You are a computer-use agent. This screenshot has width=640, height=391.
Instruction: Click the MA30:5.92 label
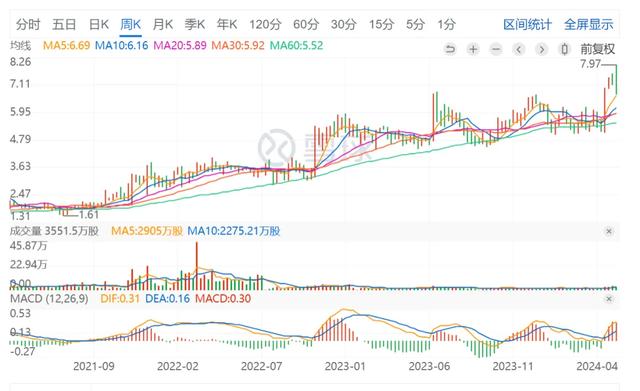point(238,45)
